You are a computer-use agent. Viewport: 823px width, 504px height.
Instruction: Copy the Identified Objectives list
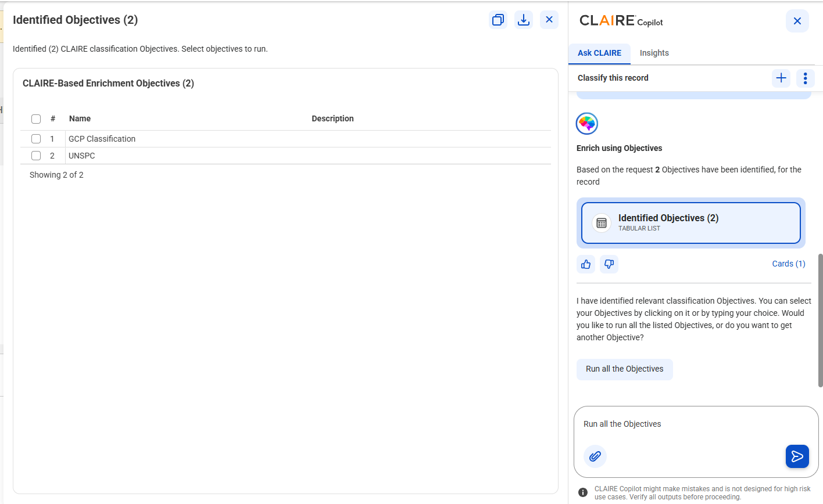point(498,20)
